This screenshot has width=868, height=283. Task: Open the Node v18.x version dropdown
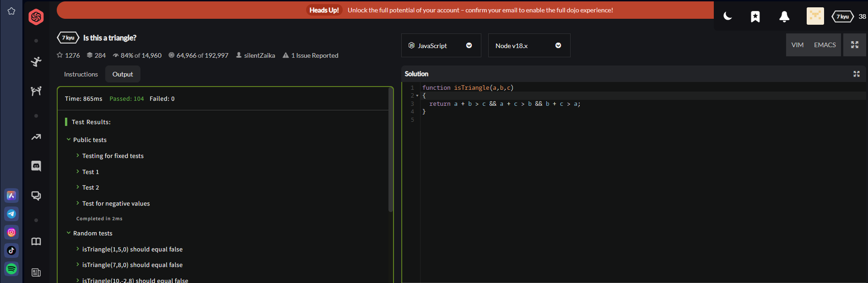pos(528,45)
